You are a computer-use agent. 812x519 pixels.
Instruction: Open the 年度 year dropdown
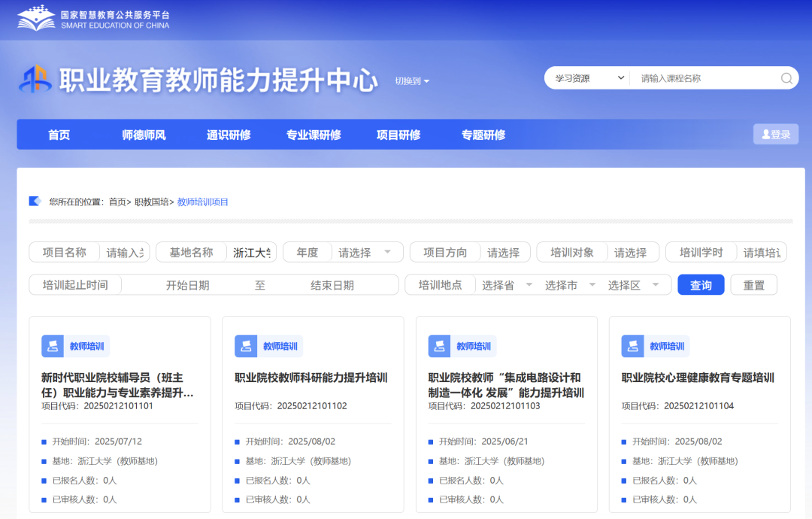(365, 252)
